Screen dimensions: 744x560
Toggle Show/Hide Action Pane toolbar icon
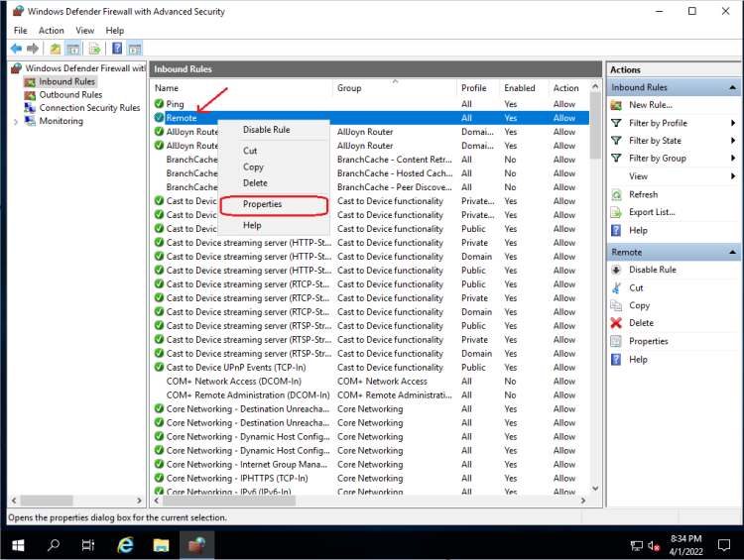[135, 49]
